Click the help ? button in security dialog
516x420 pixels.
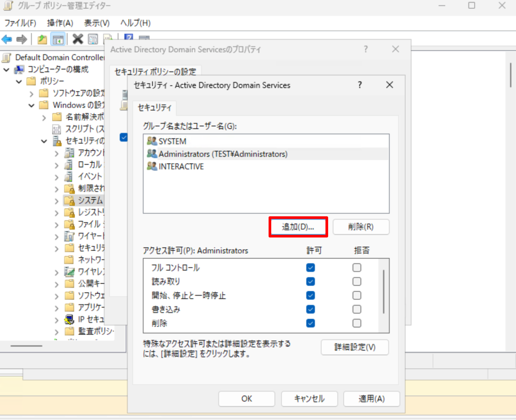click(x=360, y=85)
